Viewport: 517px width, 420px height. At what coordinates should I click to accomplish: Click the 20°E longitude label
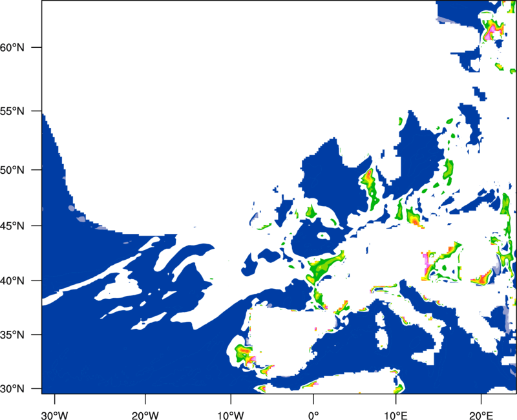(481, 415)
